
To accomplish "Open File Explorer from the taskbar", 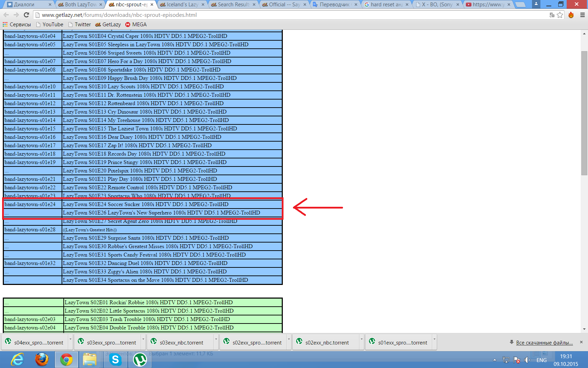I will [90, 360].
